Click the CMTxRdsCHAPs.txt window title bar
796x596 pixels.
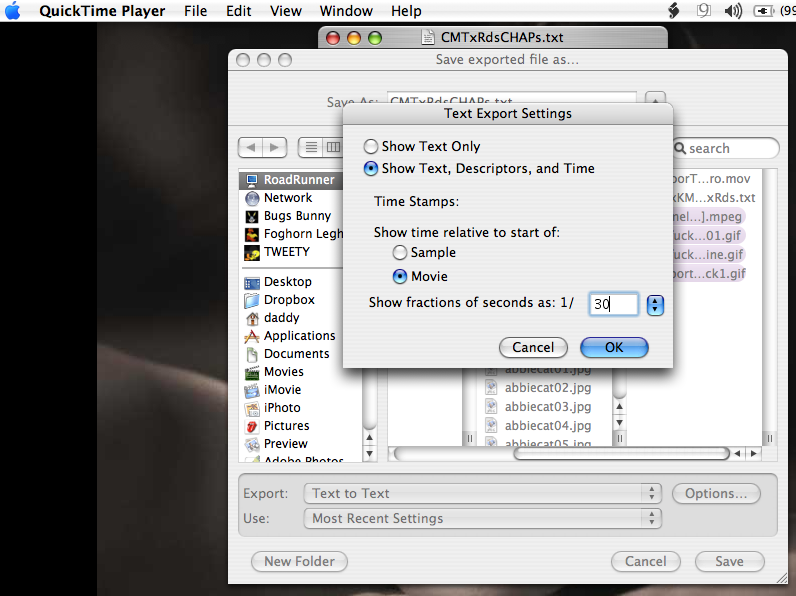point(493,38)
